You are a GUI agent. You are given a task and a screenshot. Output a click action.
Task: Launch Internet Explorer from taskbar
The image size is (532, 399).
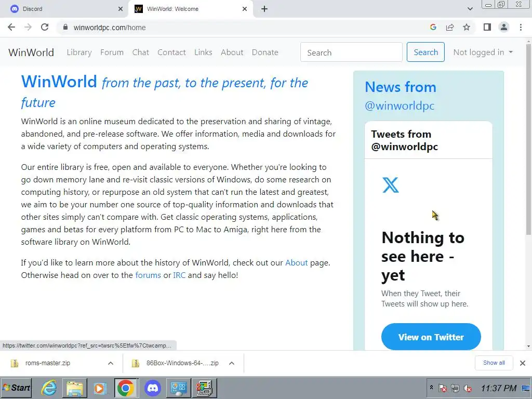[49, 388]
